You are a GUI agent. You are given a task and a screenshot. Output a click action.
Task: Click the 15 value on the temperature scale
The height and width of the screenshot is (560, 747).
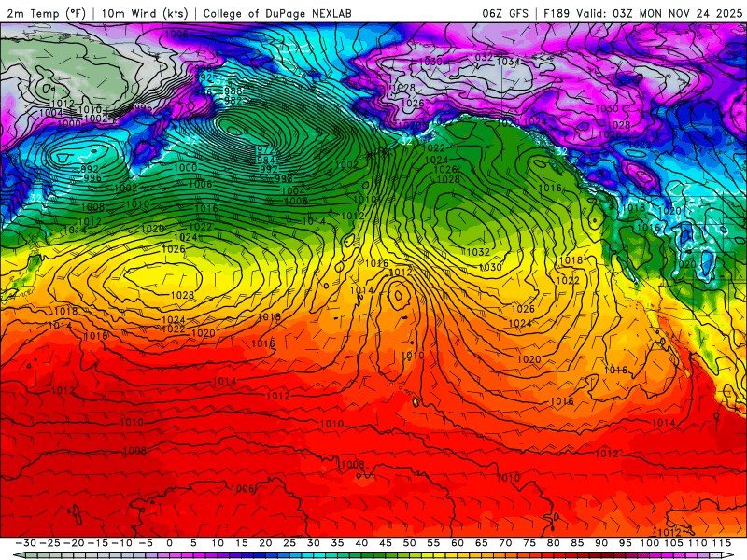tap(242, 543)
